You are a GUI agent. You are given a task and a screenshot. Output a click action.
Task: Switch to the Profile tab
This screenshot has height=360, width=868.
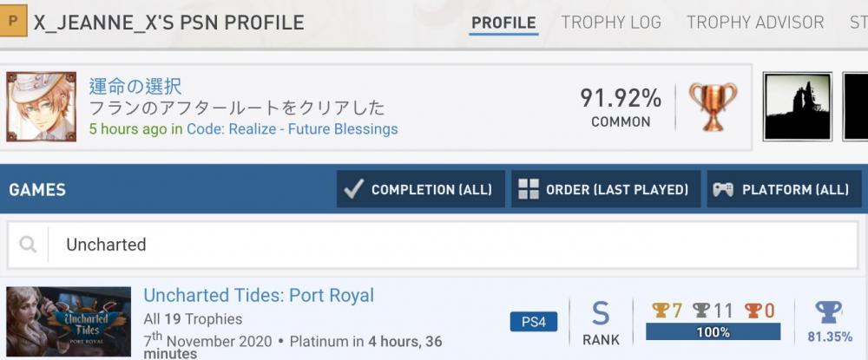503,23
